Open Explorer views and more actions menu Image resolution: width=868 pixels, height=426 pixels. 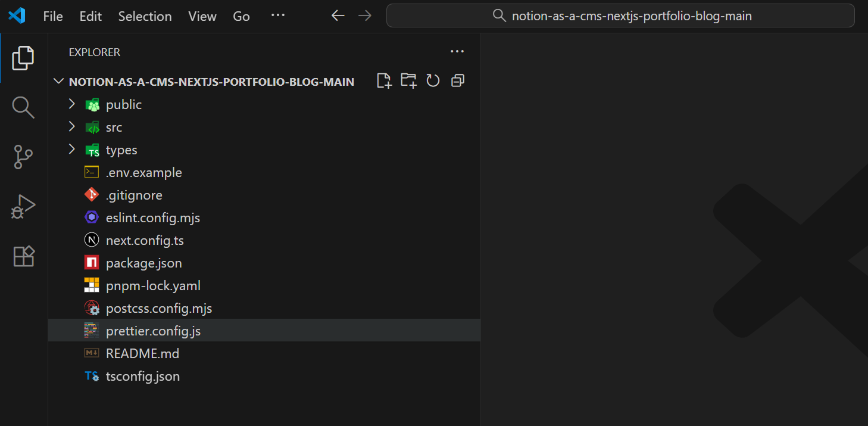tap(457, 52)
